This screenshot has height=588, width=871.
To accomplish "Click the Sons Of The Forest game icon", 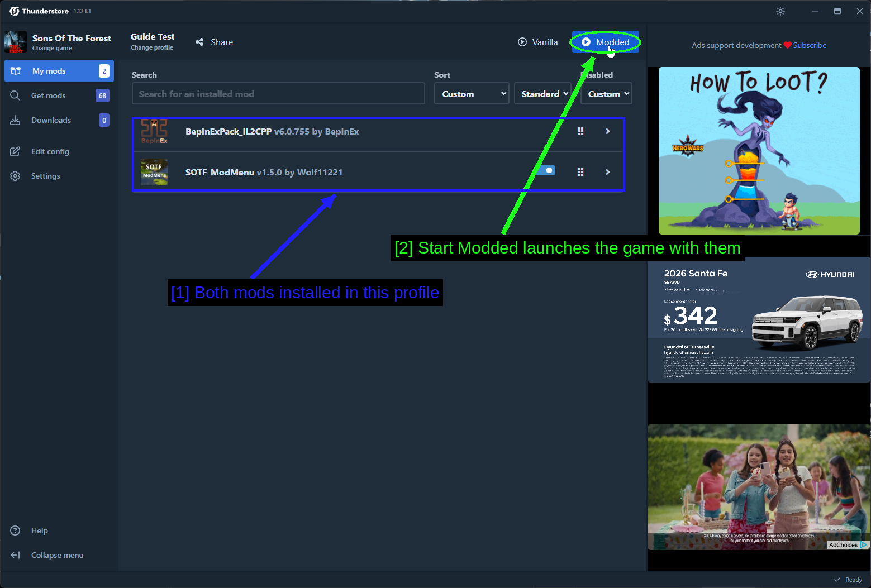I will [16, 42].
